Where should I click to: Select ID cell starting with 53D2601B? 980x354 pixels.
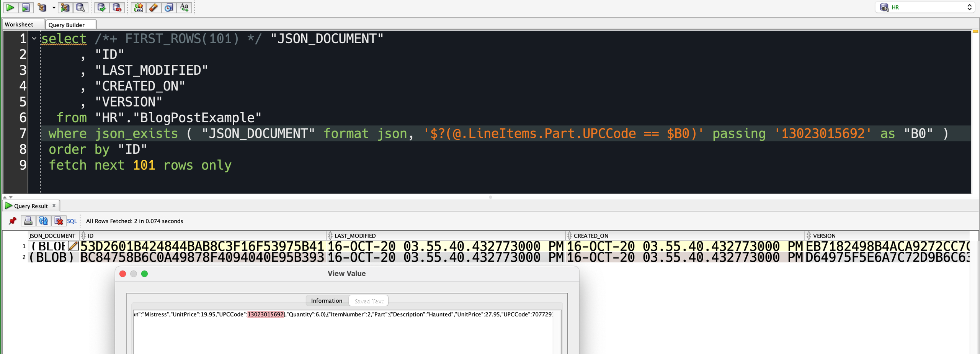[203, 246]
